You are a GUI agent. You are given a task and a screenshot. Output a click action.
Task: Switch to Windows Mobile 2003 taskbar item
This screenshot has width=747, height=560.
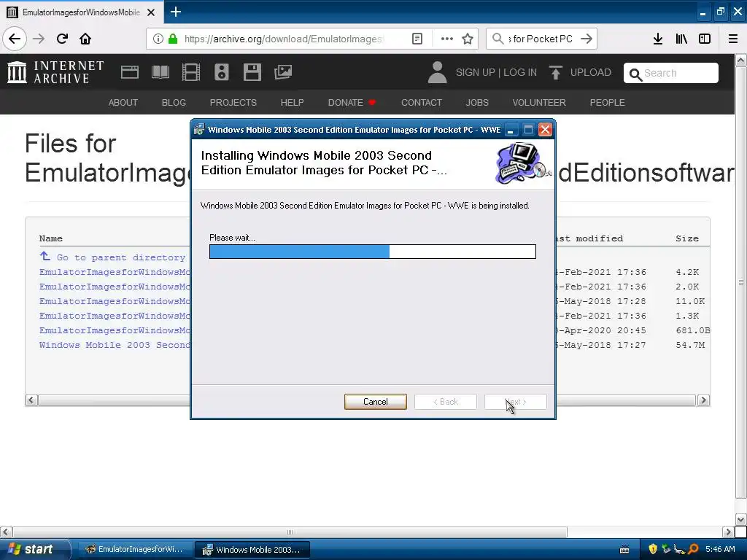252,549
